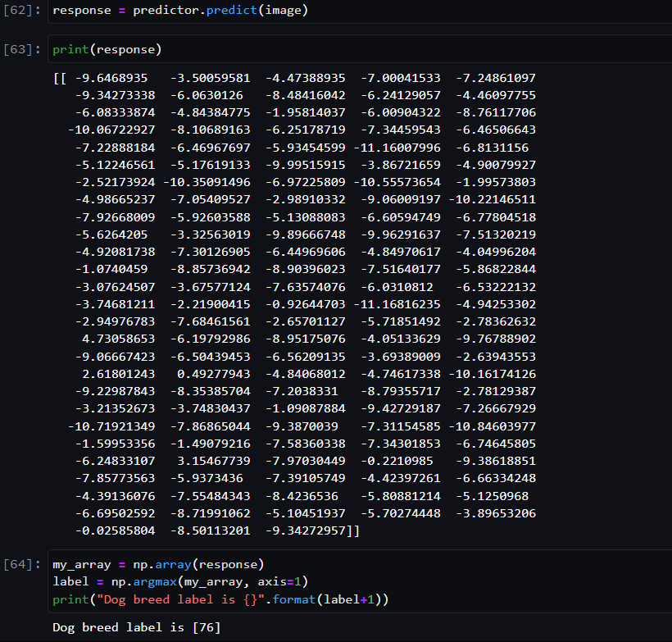Click the print "Dog breed label is" code line
Screen dimensions: 672x642
pyautogui.click(x=220, y=599)
